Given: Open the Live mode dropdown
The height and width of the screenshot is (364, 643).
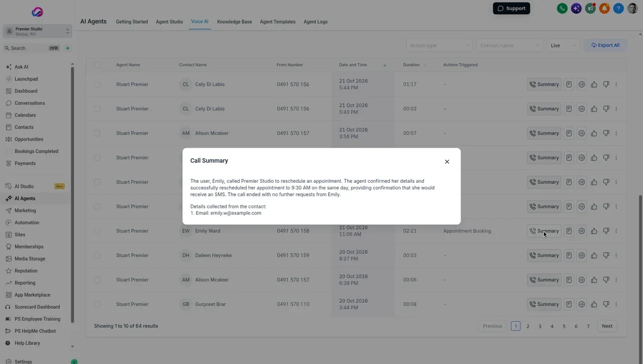Looking at the screenshot, I should tap(563, 45).
